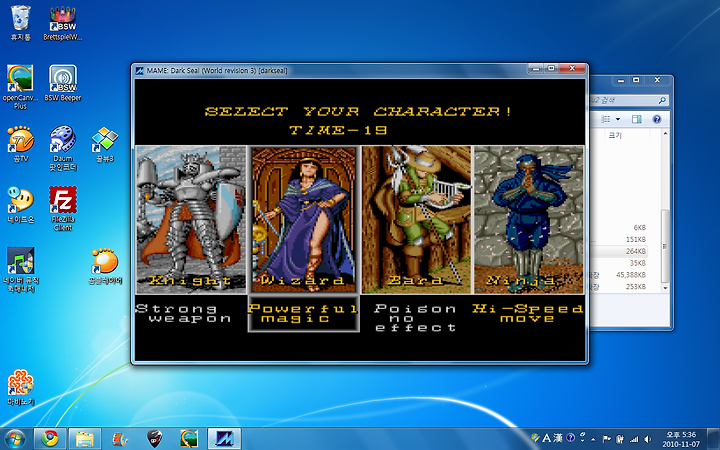Maximize the MAME Dark Seal window
Viewport: 720px width, 450px height.
(551, 68)
